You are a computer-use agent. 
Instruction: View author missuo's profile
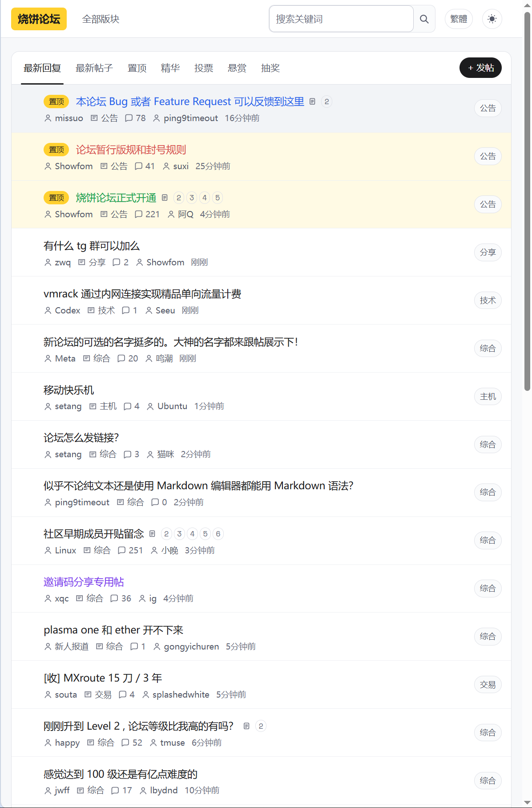[69, 118]
